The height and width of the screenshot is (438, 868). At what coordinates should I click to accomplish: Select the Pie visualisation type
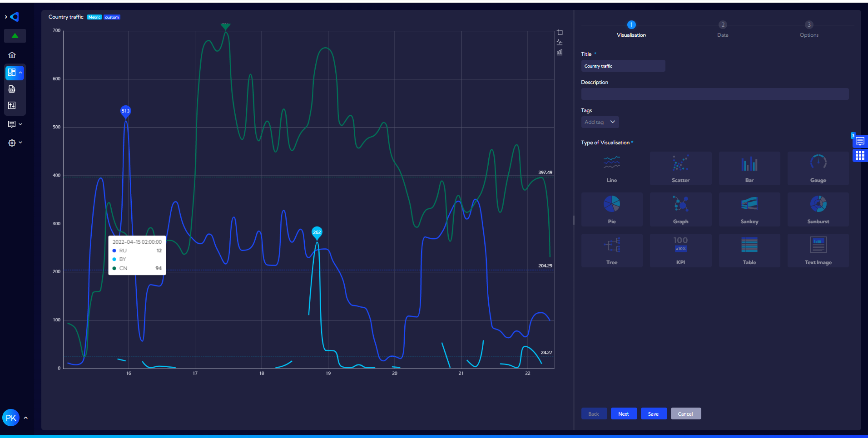pyautogui.click(x=611, y=209)
